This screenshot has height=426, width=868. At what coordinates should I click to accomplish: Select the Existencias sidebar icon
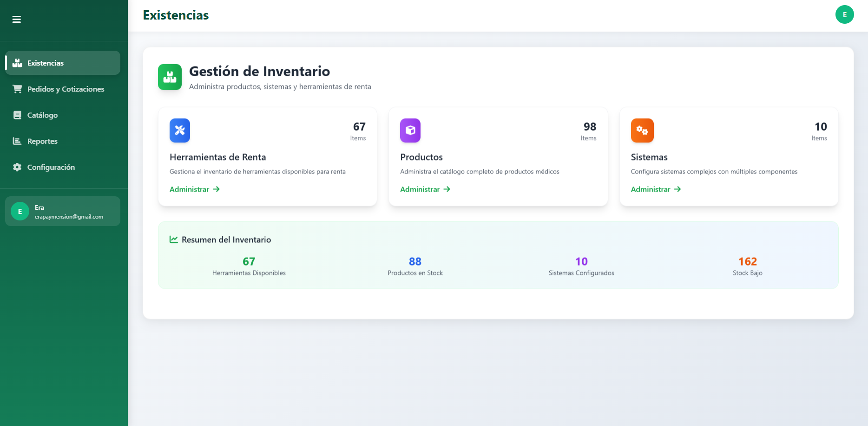pos(17,63)
